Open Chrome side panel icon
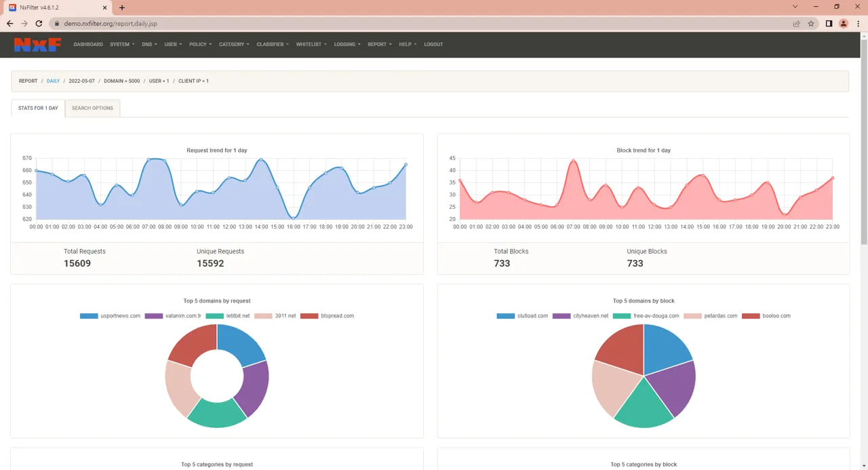Image resolution: width=868 pixels, height=470 pixels. [829, 24]
